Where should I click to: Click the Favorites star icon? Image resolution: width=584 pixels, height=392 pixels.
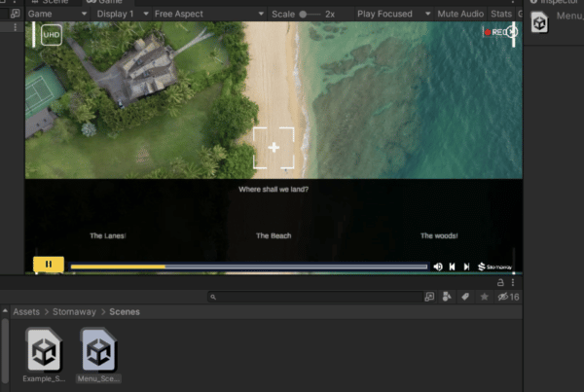coord(484,297)
